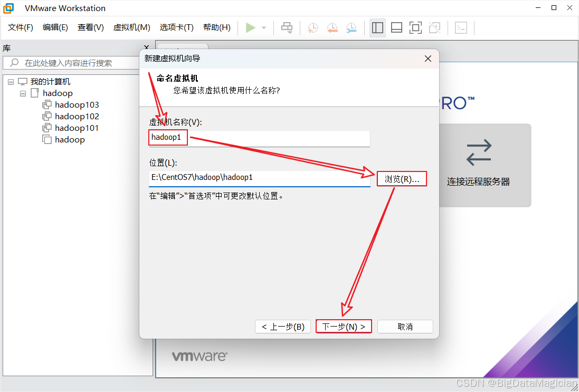579x392 pixels.
Task: Click the hadoop101 VM icon
Action: pos(47,128)
